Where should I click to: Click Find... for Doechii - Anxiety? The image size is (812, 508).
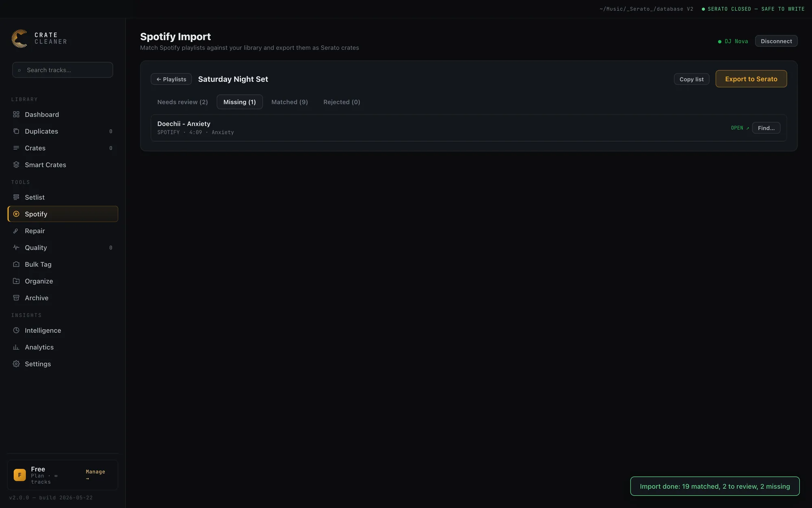[766, 128]
